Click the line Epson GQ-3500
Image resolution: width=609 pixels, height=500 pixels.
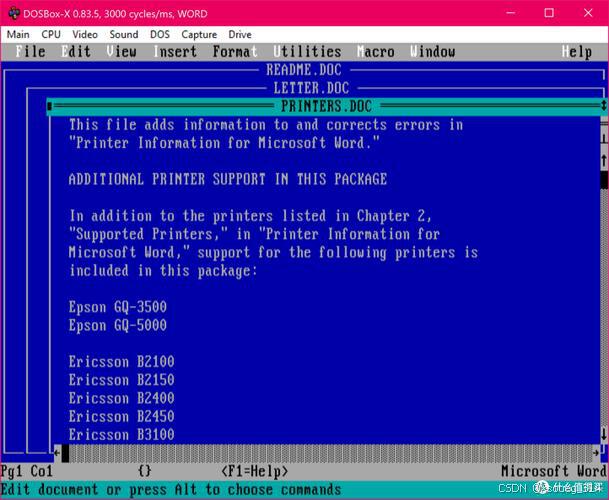pos(118,307)
